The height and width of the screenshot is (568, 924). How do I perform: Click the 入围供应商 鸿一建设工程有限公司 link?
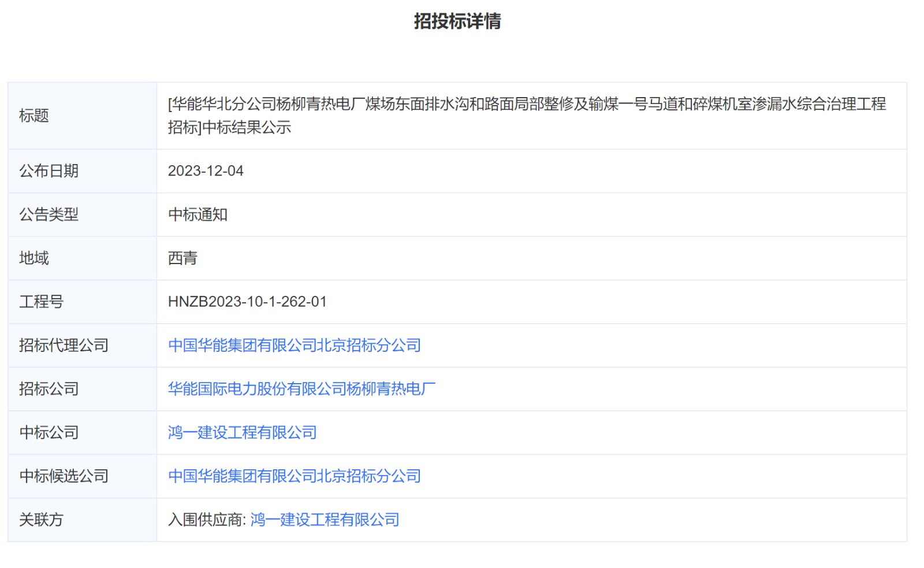point(325,520)
